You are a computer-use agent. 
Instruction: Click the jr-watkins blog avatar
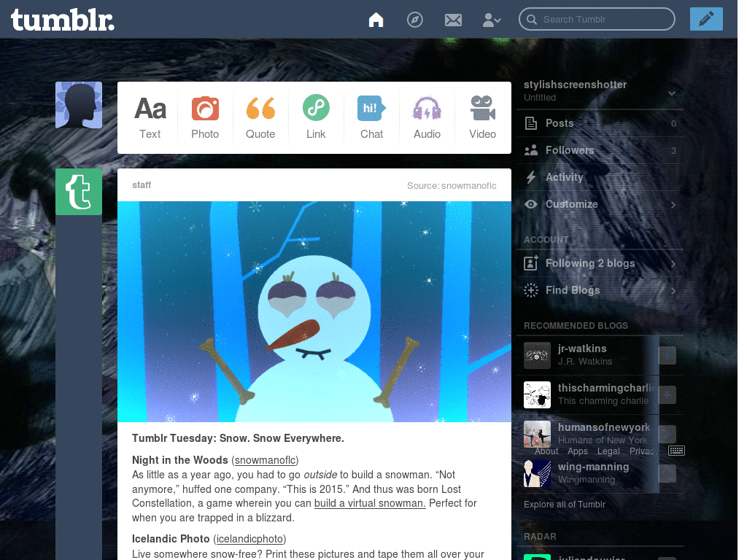click(537, 355)
